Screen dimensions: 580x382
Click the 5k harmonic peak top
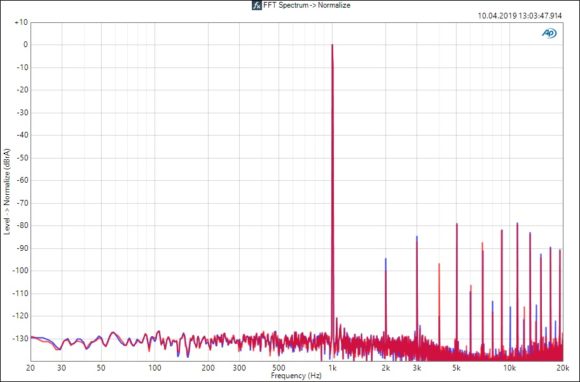(x=457, y=224)
